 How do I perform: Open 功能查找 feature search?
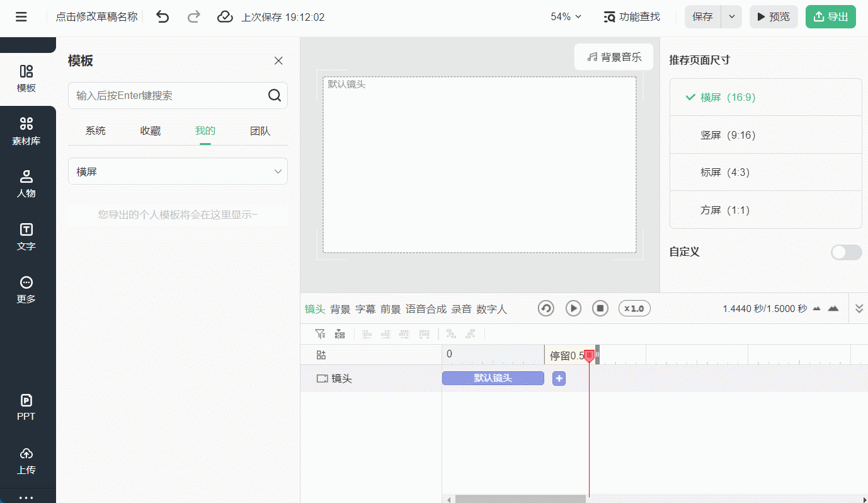tap(632, 17)
